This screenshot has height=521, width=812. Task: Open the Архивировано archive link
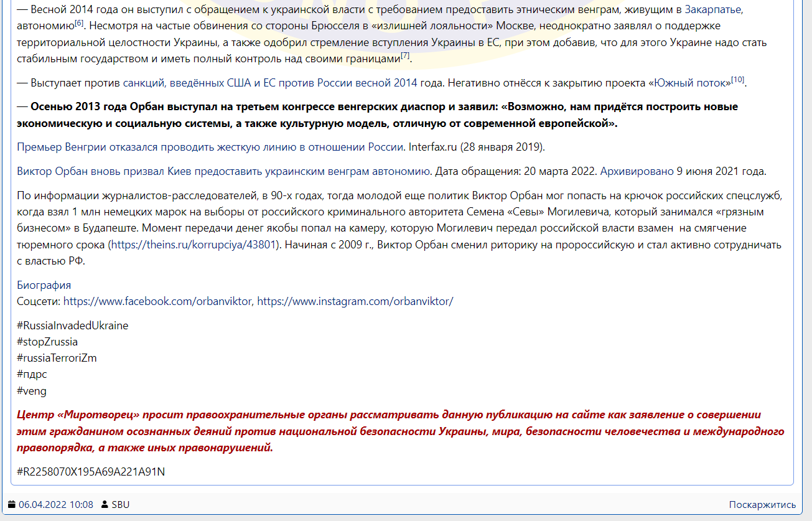point(637,171)
